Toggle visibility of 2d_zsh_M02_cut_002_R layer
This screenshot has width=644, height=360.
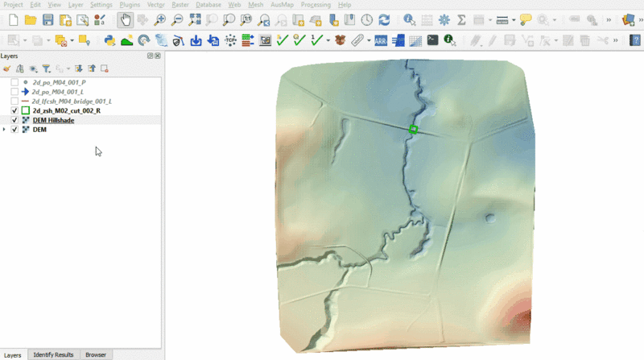14,110
